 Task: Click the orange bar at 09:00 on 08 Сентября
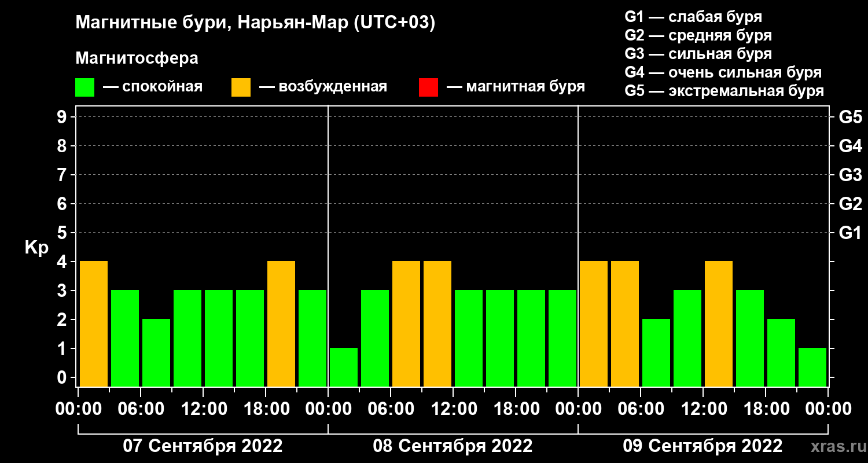[x=437, y=324]
